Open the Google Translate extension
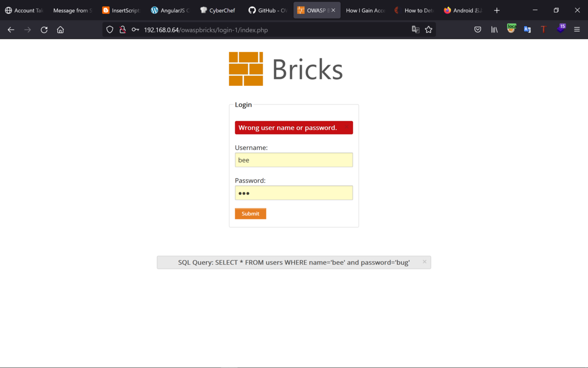This screenshot has width=588, height=368. pos(527,30)
